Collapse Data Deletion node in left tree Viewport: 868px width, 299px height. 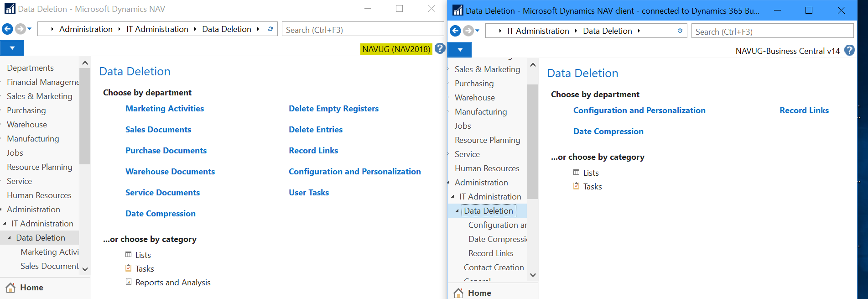tap(9, 238)
